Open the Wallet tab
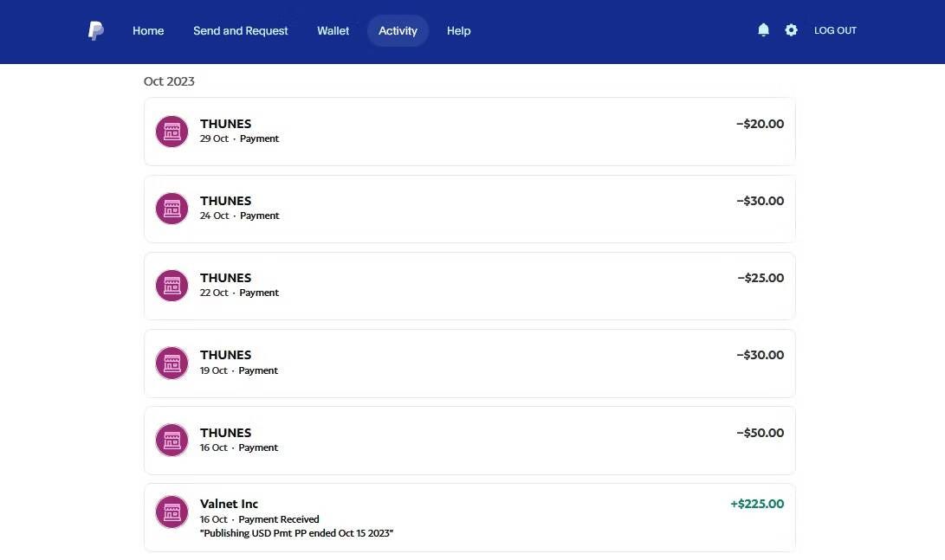This screenshot has width=945, height=560. pos(333,30)
